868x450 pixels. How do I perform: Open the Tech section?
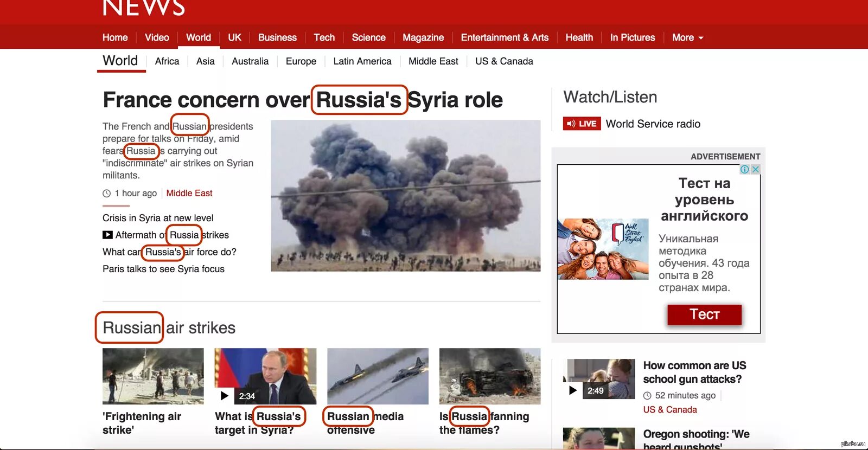coord(324,37)
